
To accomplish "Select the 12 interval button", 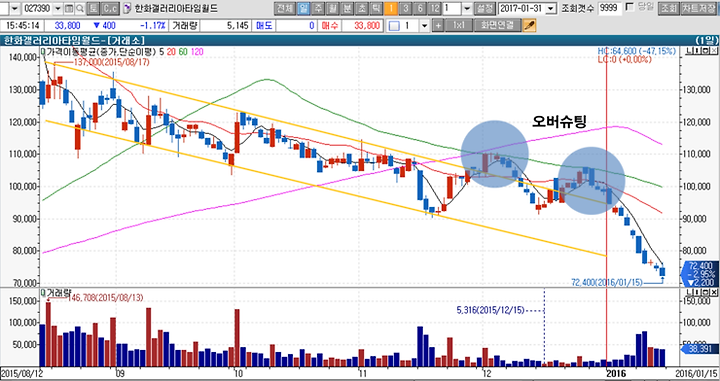I will tap(435, 9).
